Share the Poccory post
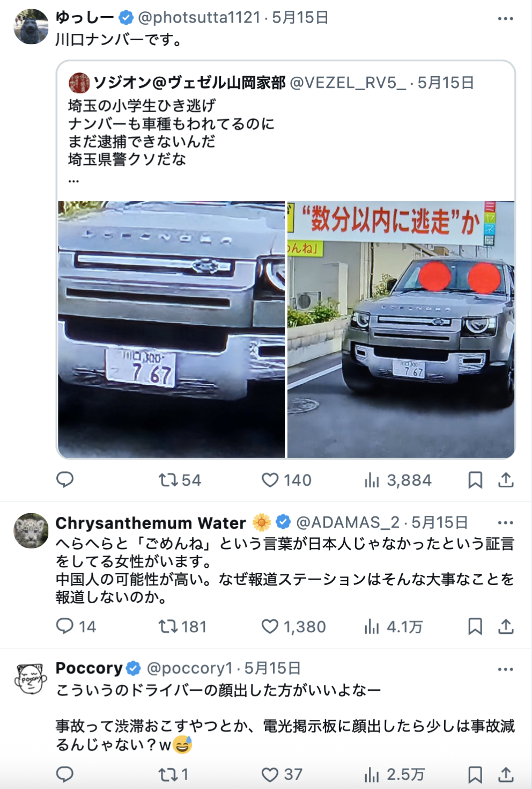This screenshot has height=789, width=532. (x=506, y=774)
